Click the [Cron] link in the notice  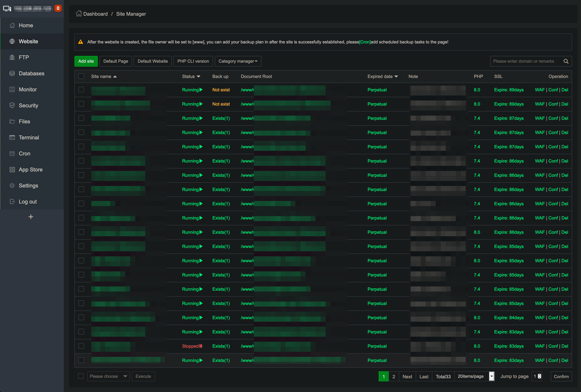coord(364,42)
